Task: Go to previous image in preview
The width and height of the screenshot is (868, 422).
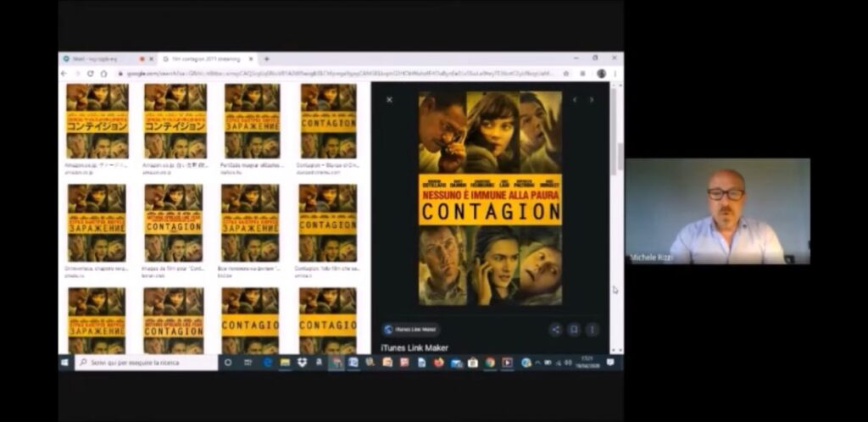Action: [575, 100]
